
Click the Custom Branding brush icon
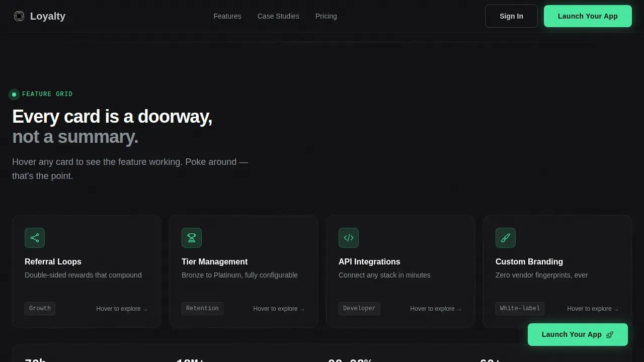tap(506, 238)
